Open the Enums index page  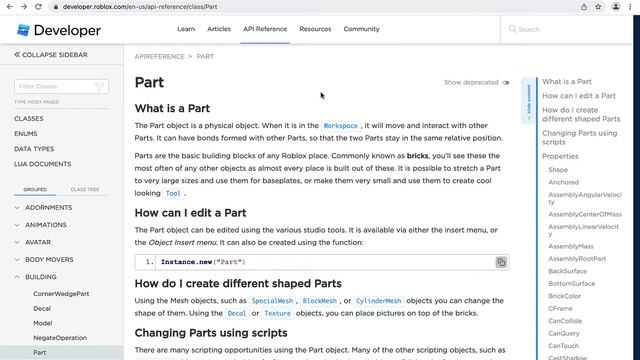pyautogui.click(x=26, y=133)
